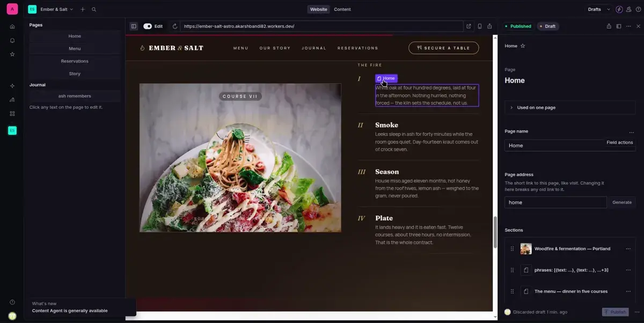Select the Draft status chip
This screenshot has width=644, height=323.
point(547,26)
